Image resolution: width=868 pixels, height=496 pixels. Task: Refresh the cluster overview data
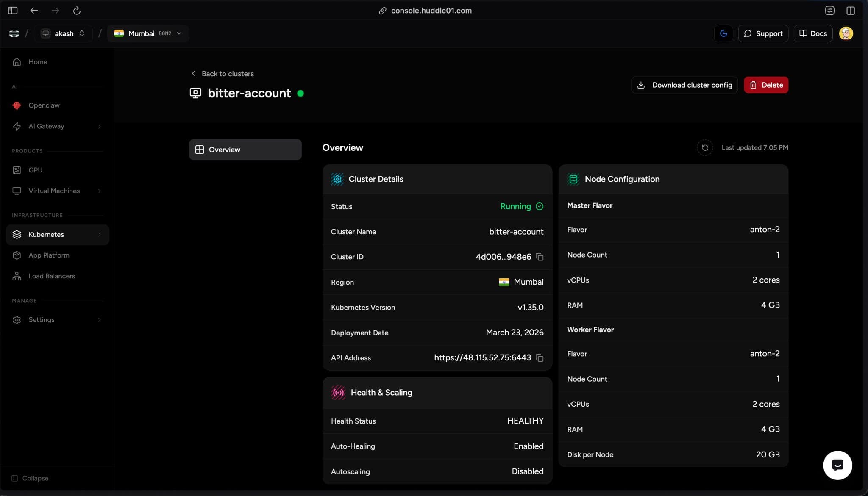pos(705,147)
